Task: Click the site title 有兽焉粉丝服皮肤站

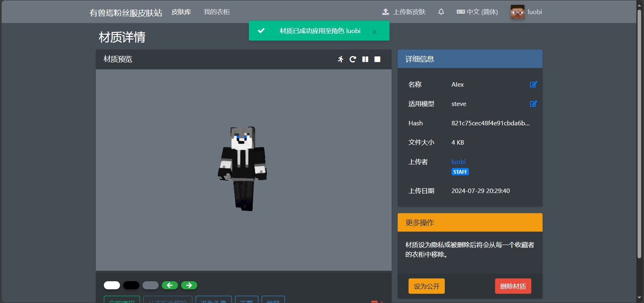Action: pyautogui.click(x=126, y=12)
